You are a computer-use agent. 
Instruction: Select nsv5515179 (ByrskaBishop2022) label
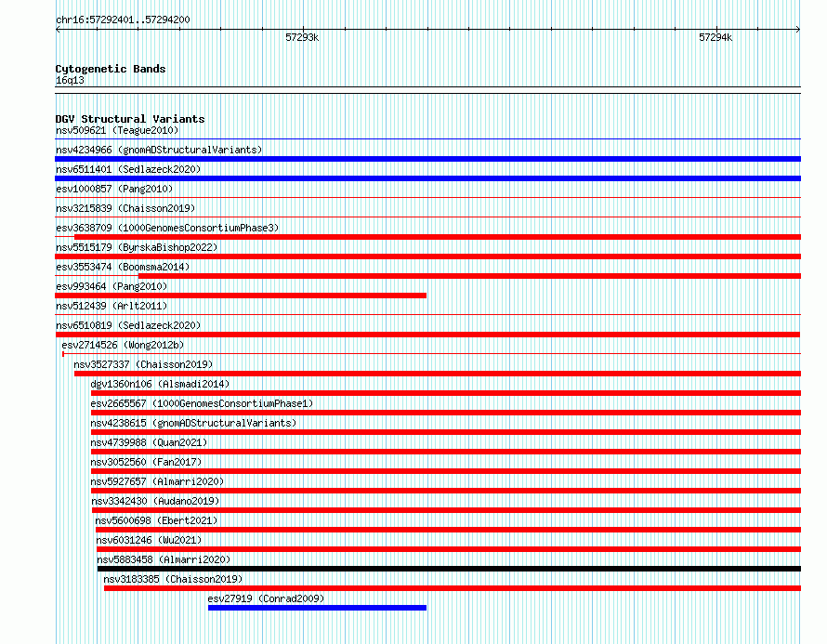[137, 247]
